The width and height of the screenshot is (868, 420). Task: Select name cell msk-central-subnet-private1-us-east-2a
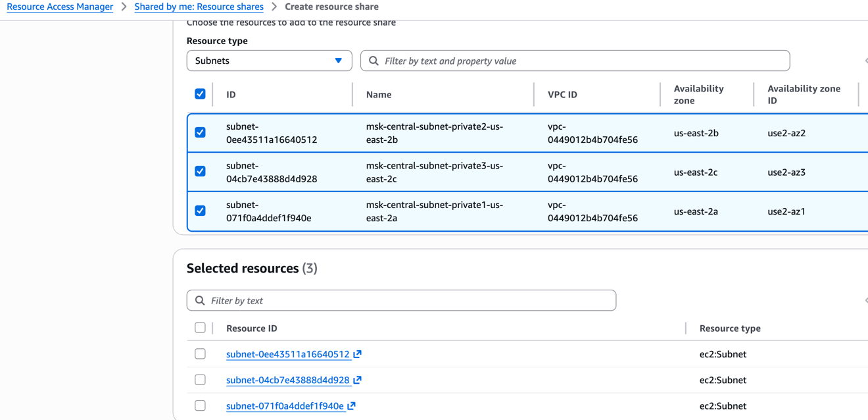[435, 211]
